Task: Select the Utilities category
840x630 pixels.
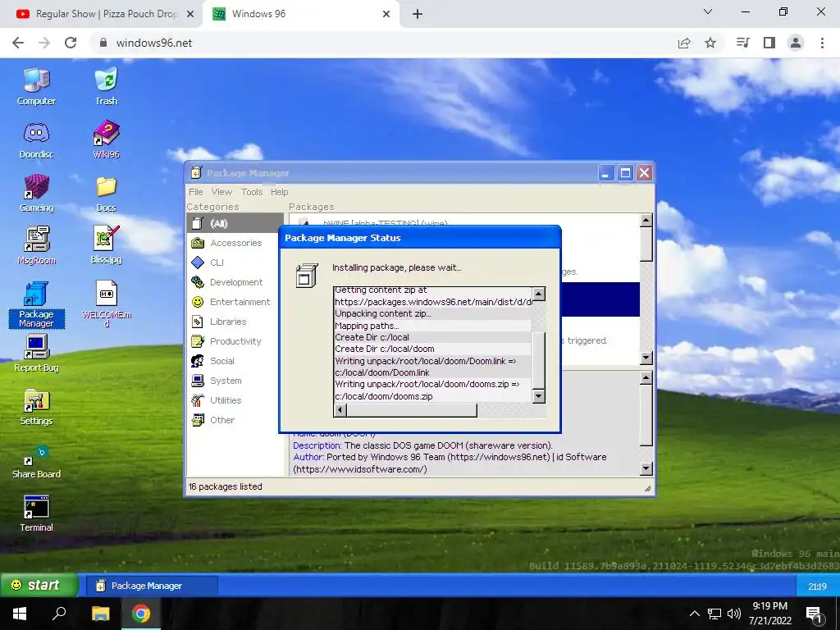Action: pos(235,400)
